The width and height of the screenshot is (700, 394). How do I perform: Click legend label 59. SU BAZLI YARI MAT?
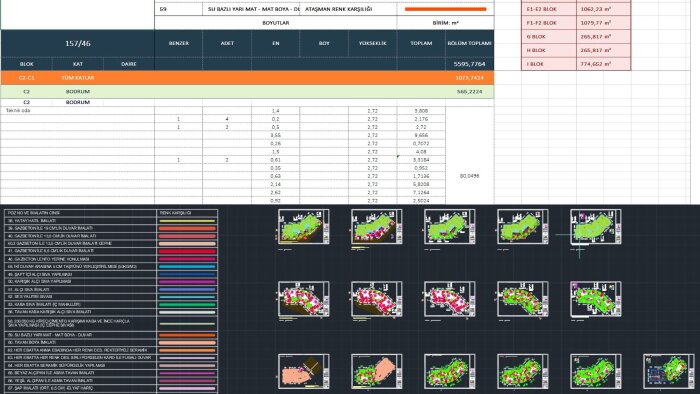[x=50, y=335]
